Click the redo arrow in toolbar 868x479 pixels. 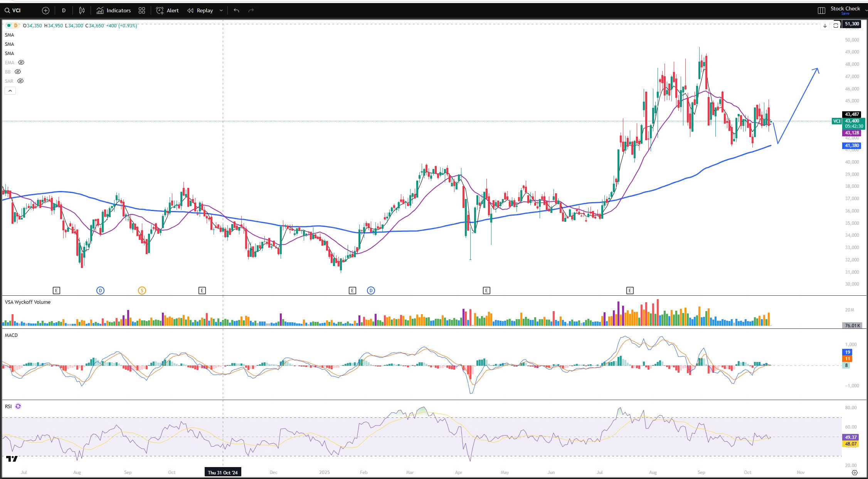[251, 10]
